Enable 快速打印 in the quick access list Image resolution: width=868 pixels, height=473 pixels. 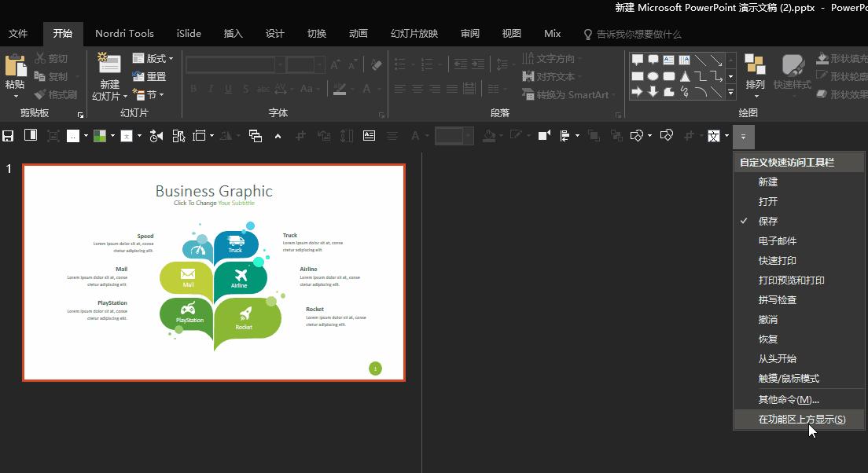777,261
